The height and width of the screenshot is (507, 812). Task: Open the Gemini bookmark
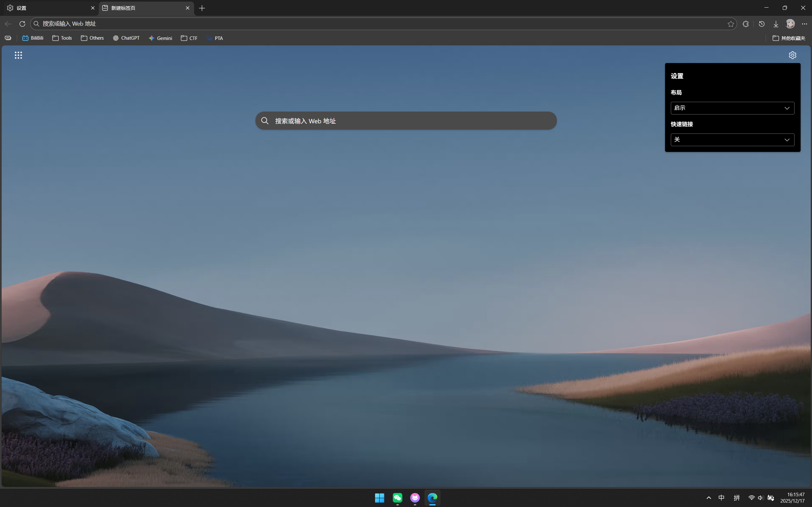[x=160, y=38]
